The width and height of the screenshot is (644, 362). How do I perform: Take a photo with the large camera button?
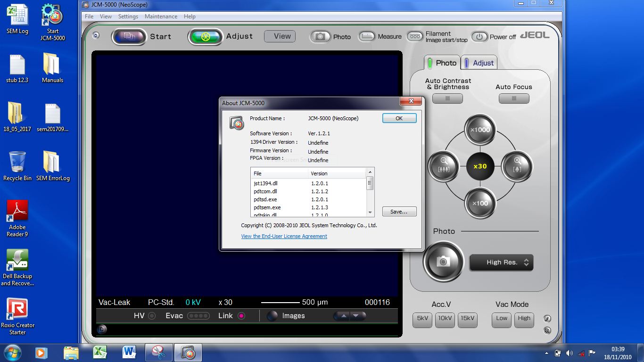[x=443, y=262]
